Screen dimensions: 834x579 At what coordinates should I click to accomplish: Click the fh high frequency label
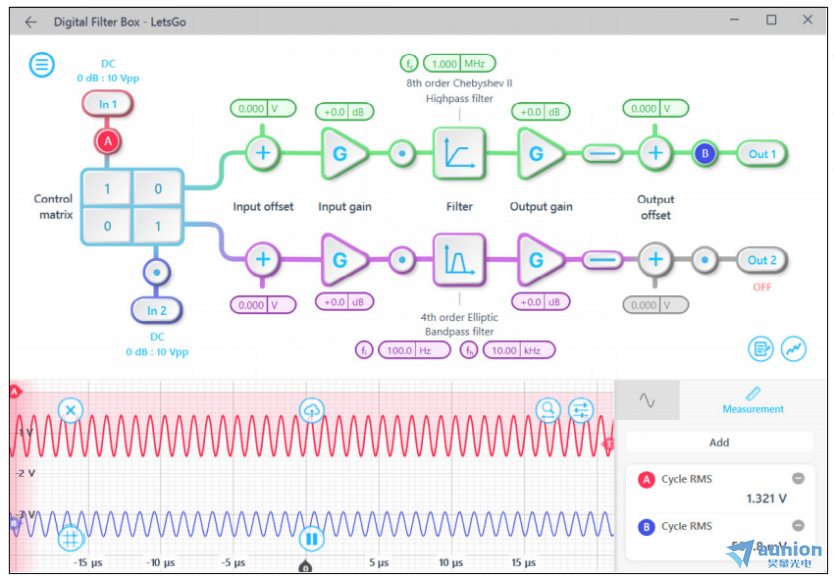pos(469,350)
